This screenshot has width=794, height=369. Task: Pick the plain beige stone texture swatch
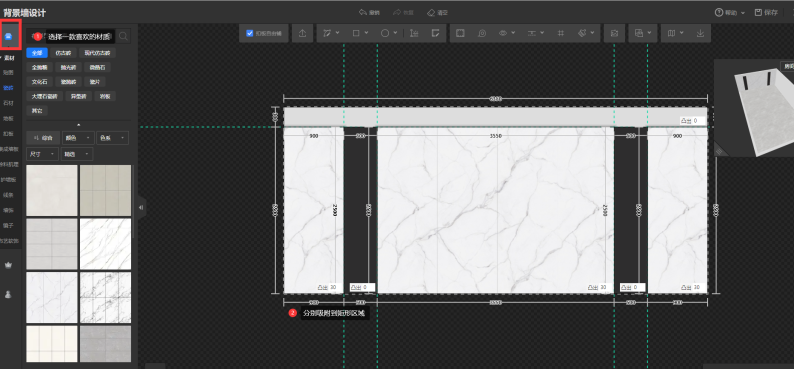(x=52, y=190)
